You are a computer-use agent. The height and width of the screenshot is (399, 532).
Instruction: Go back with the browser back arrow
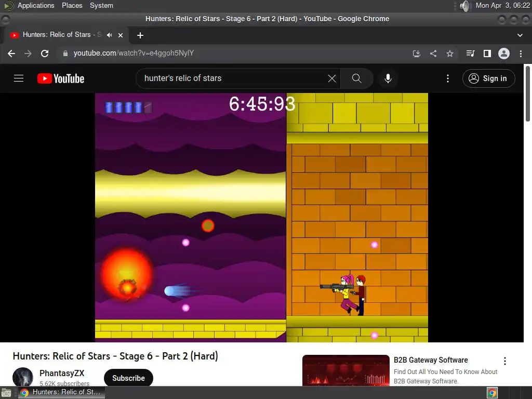pyautogui.click(x=11, y=54)
